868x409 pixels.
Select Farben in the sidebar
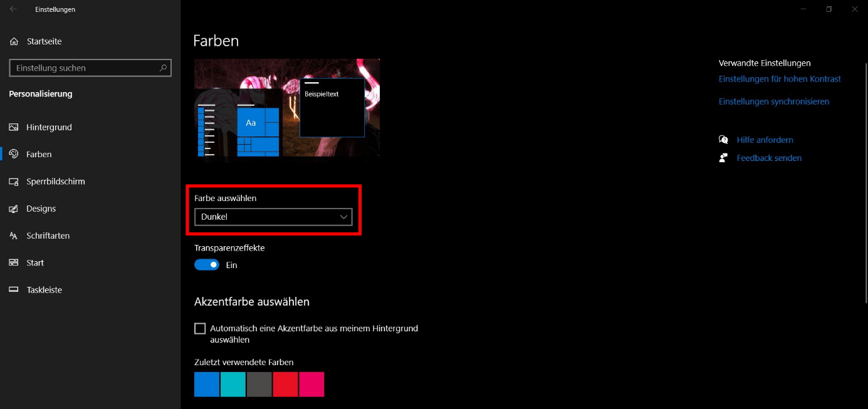tap(90, 154)
